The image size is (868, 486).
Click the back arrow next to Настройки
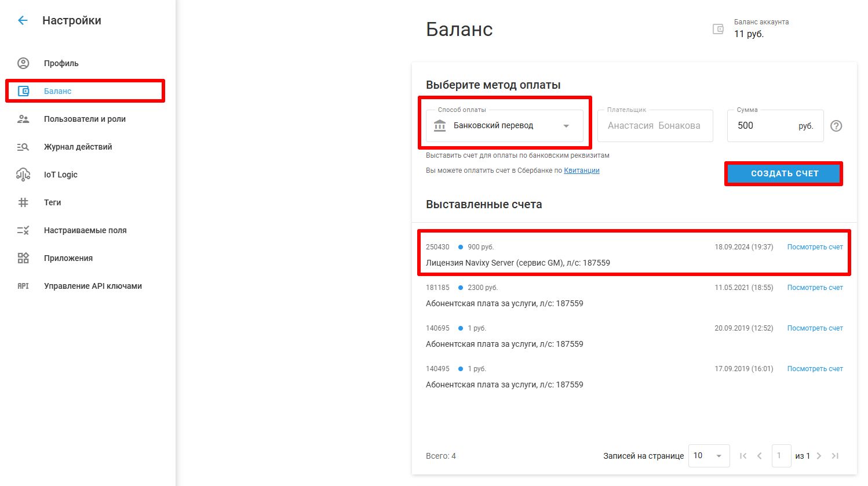tap(22, 20)
